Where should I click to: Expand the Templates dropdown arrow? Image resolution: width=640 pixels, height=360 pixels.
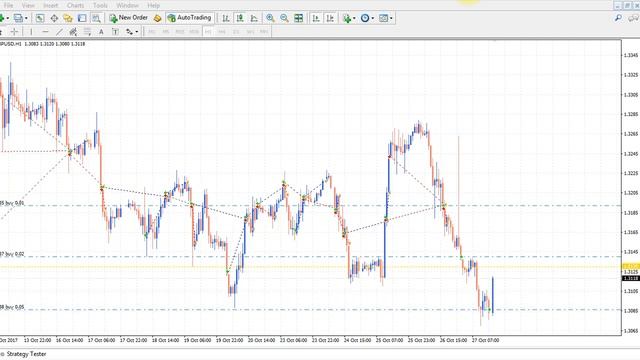391,18
